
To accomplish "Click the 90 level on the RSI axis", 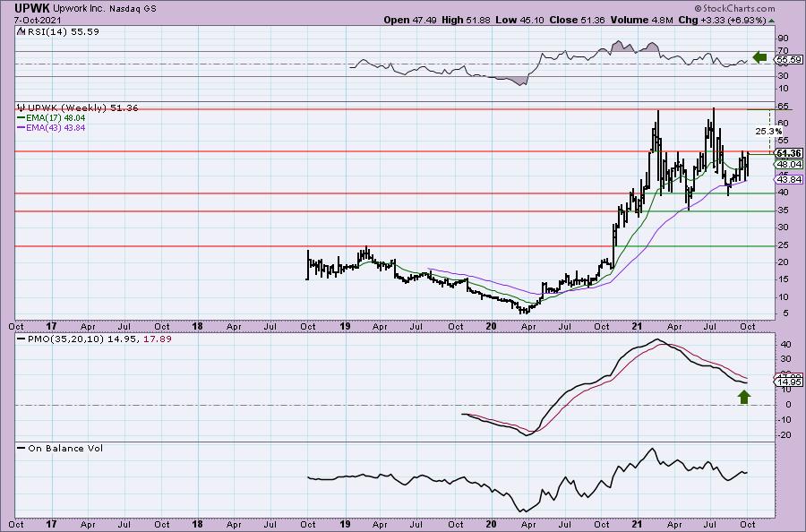I will [784, 38].
